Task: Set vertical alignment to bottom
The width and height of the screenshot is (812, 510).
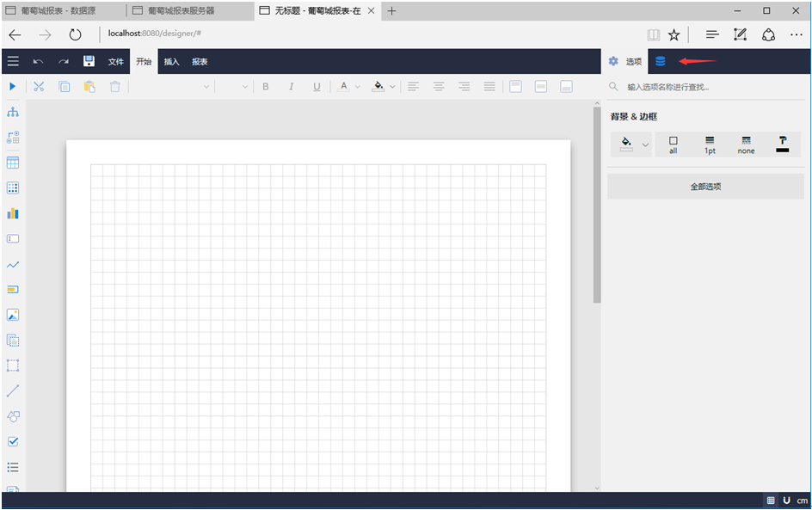Action: 567,87
